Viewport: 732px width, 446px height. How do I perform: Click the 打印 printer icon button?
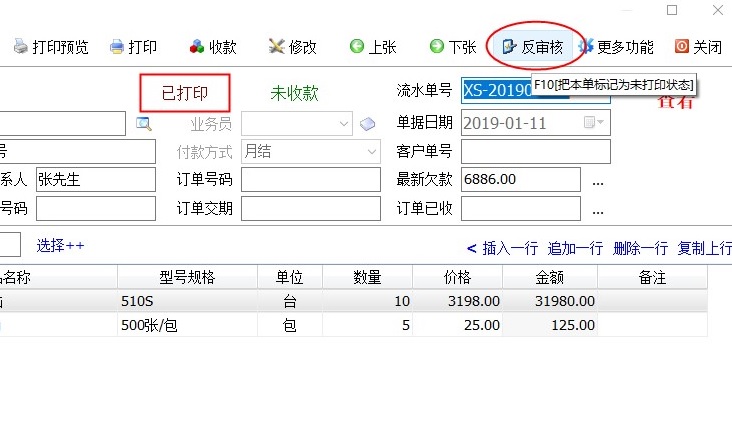[133, 47]
